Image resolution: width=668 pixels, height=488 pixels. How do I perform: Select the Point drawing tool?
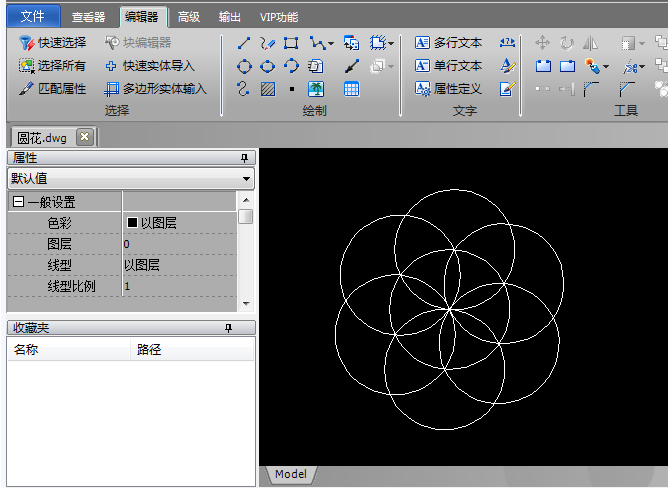(292, 89)
